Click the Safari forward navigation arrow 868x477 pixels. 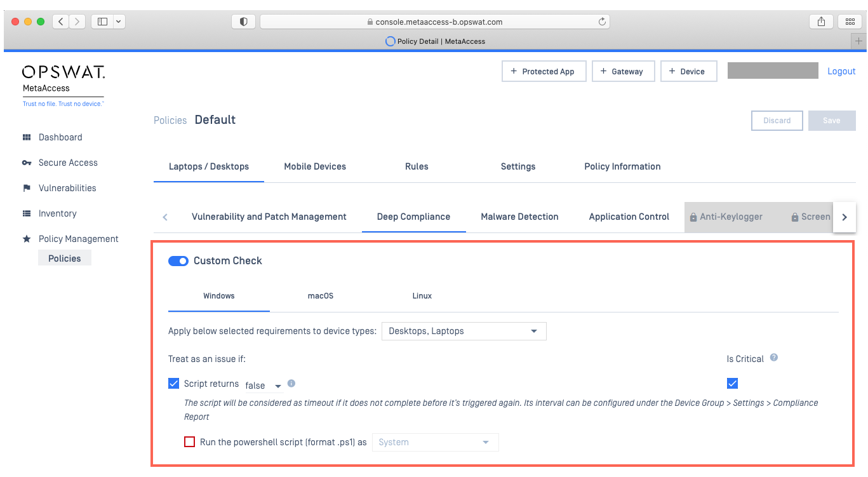(x=77, y=22)
